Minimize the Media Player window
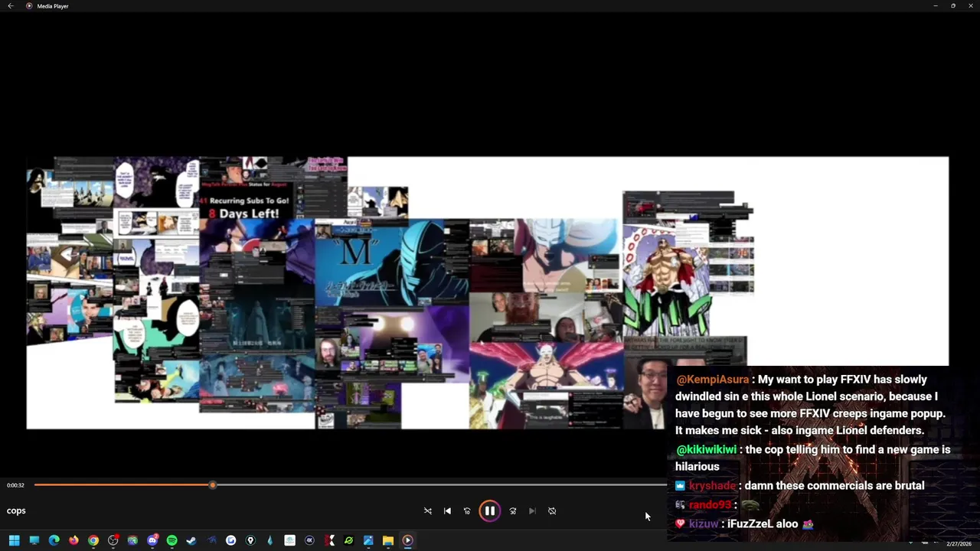This screenshot has width=980, height=551. pos(935,6)
